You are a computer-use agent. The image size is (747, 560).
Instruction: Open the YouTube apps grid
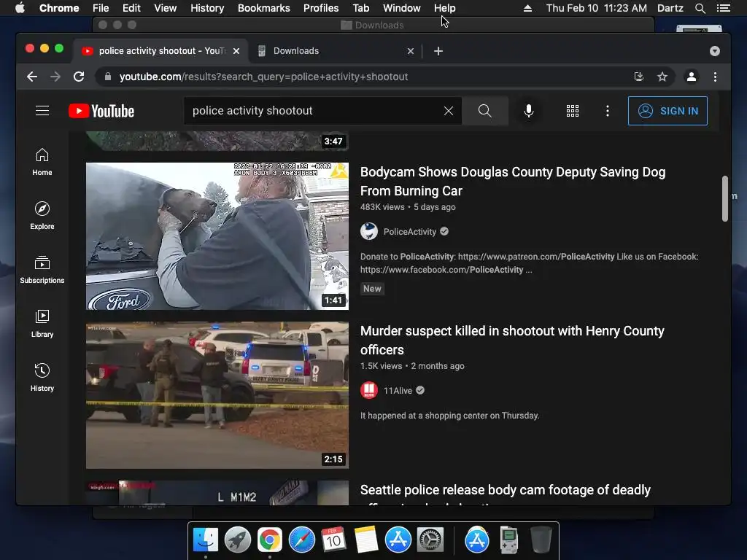click(572, 111)
